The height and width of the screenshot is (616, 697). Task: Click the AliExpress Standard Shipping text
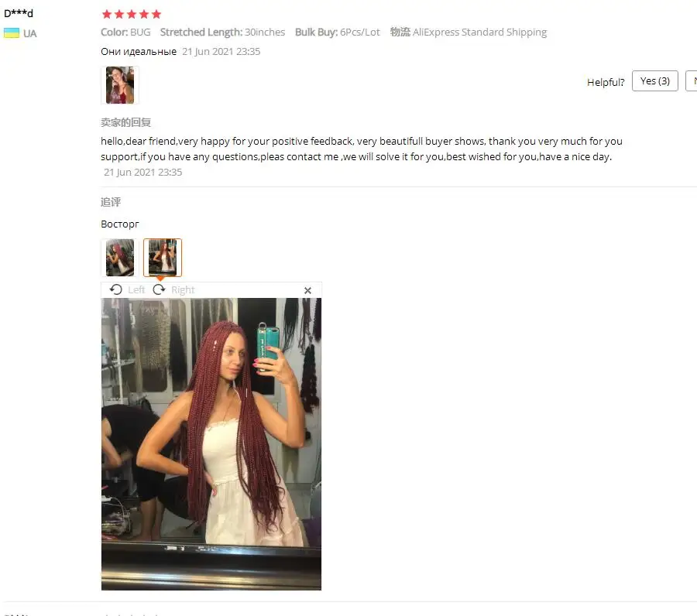[479, 32]
